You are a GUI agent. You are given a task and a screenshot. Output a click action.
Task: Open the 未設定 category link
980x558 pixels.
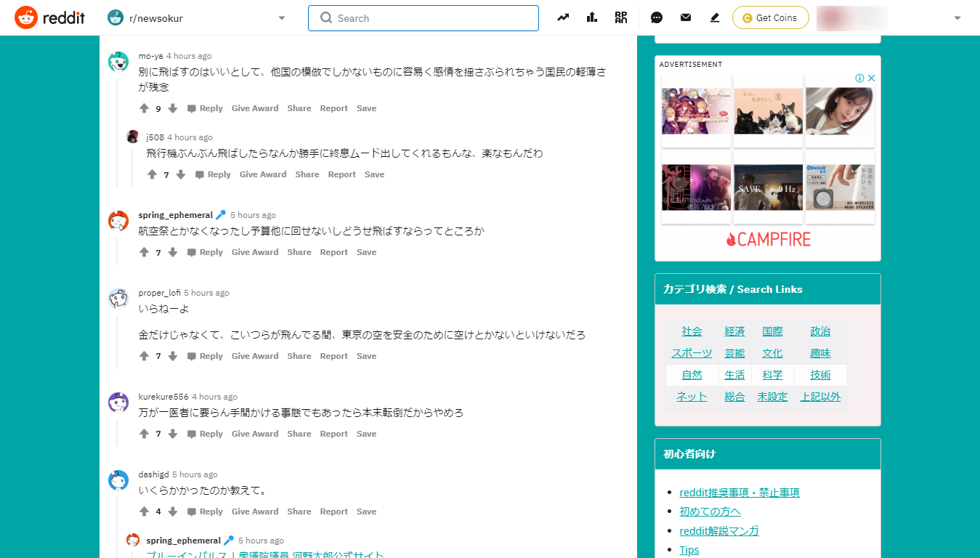coord(772,397)
